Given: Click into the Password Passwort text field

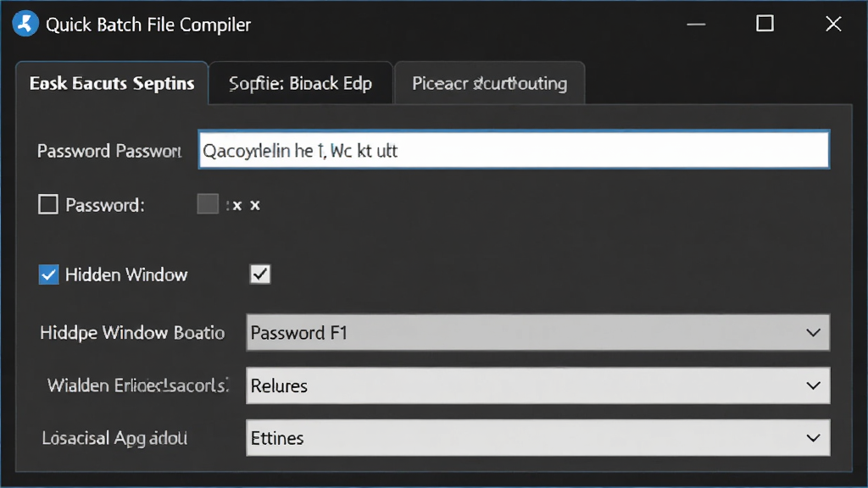Looking at the screenshot, I should pyautogui.click(x=514, y=150).
